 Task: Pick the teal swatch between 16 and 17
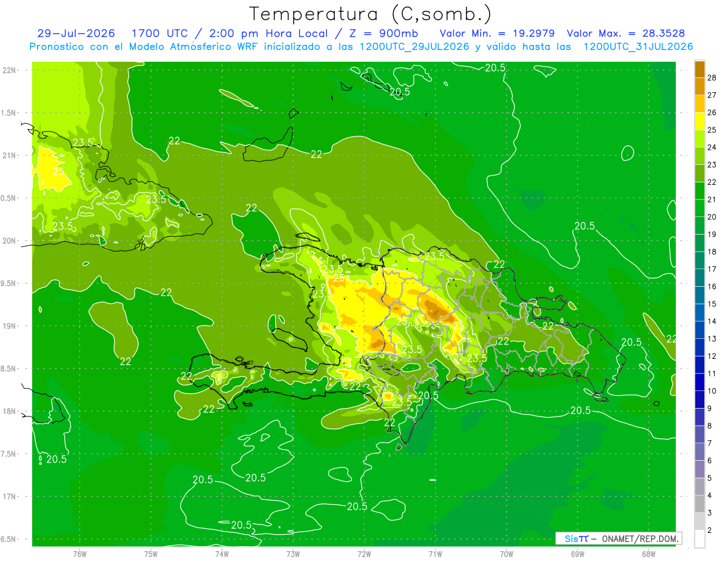tap(700, 278)
